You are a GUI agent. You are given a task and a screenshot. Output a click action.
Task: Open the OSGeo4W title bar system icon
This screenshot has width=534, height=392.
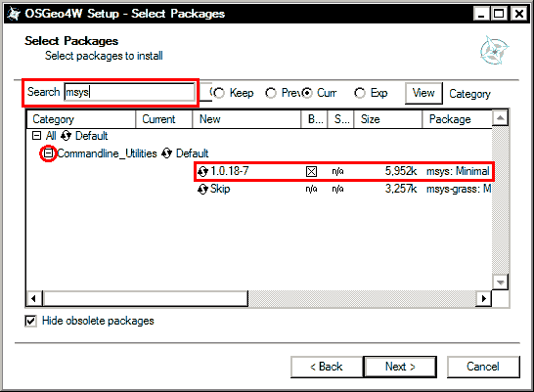(14, 14)
